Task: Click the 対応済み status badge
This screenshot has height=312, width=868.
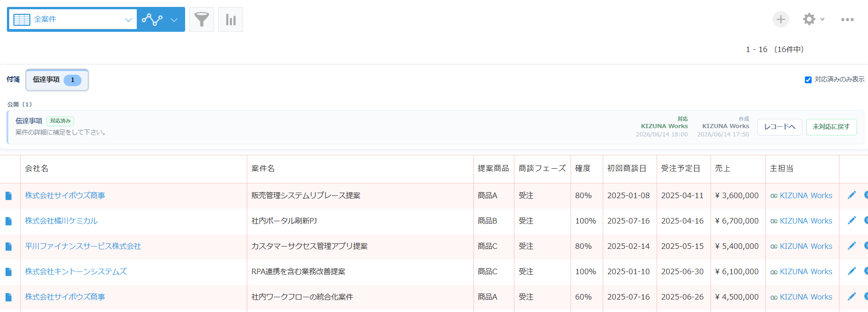Action: [x=60, y=121]
